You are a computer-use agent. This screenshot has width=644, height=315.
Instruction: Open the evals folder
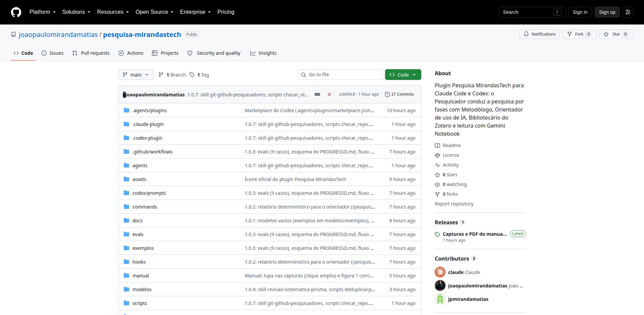[138, 234]
